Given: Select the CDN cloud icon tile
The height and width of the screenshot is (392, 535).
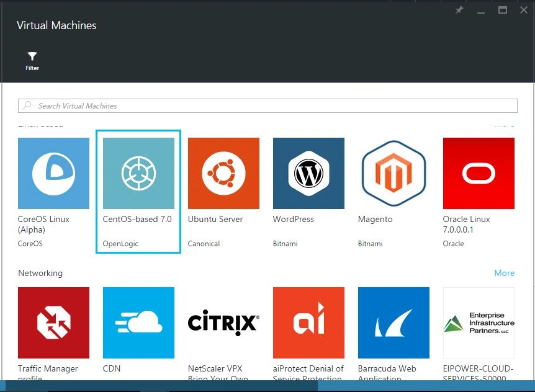Looking at the screenshot, I should 138,323.
